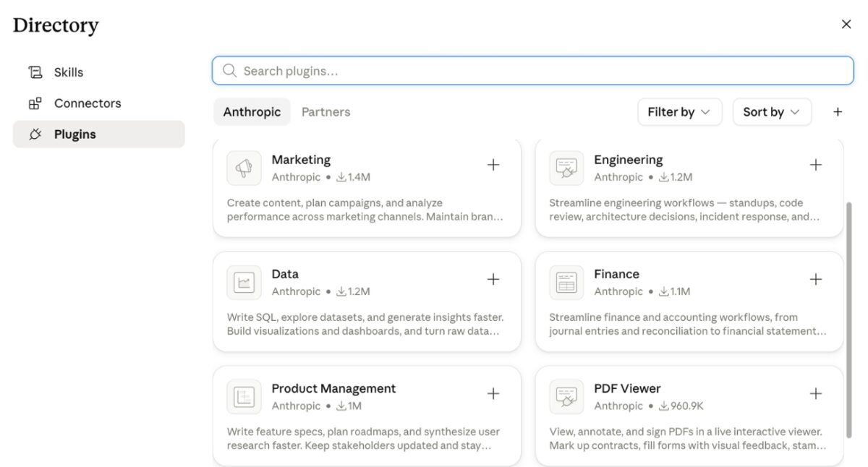Add the Finance plugin with plus icon
The height and width of the screenshot is (467, 868).
[816, 279]
